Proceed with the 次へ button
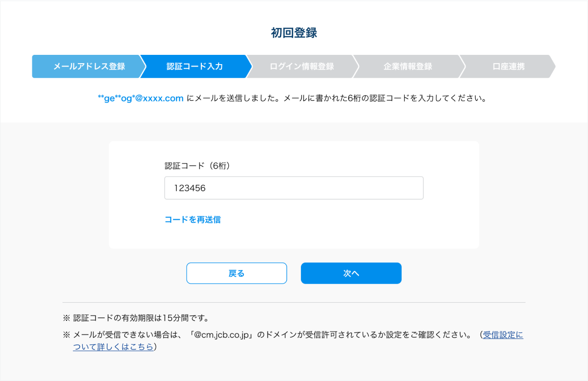 tap(351, 273)
